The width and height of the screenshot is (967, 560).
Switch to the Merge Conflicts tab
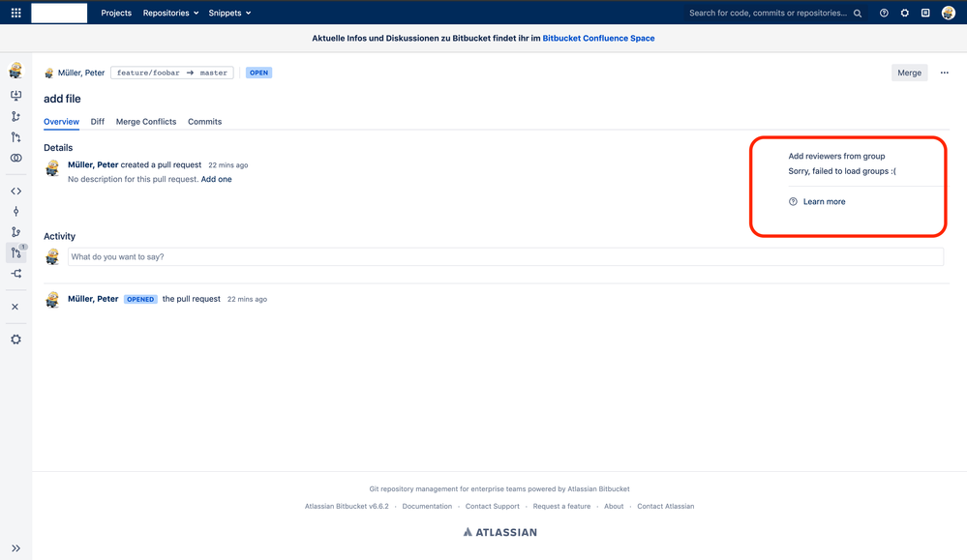coord(146,121)
